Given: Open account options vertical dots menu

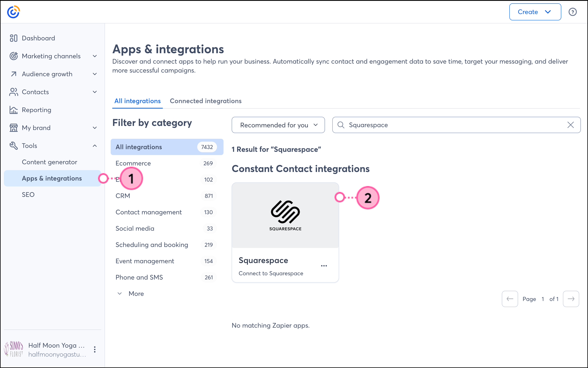Looking at the screenshot, I should coord(94,350).
